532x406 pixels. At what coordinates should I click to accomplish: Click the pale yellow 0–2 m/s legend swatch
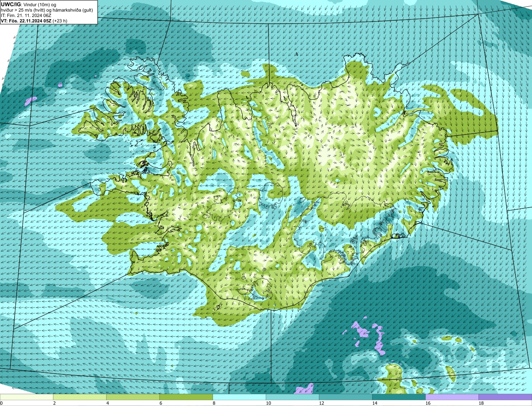[27, 397]
